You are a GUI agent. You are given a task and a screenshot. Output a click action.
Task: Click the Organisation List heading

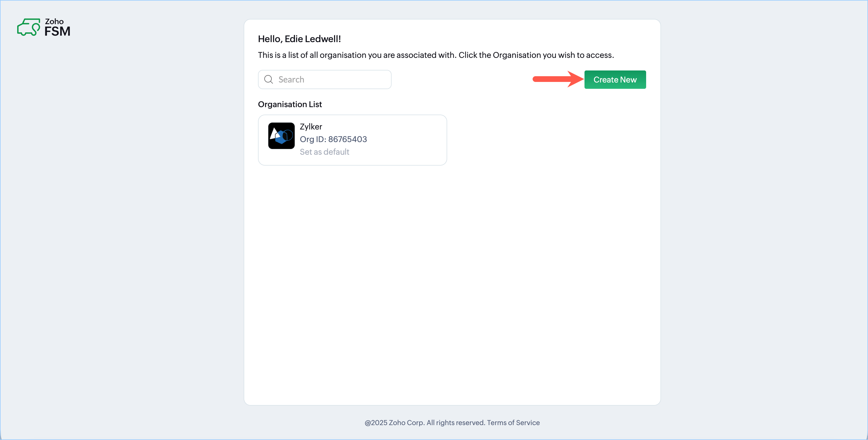pos(290,104)
